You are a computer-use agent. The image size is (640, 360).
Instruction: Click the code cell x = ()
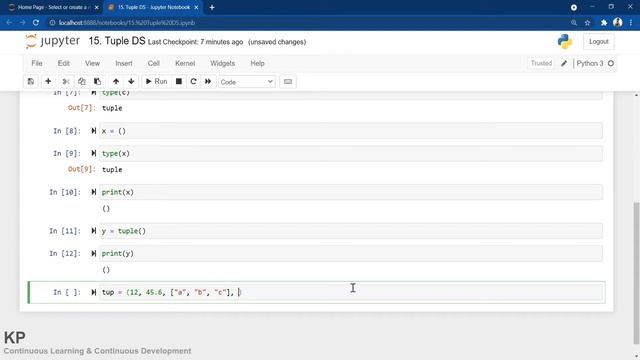coord(351,131)
